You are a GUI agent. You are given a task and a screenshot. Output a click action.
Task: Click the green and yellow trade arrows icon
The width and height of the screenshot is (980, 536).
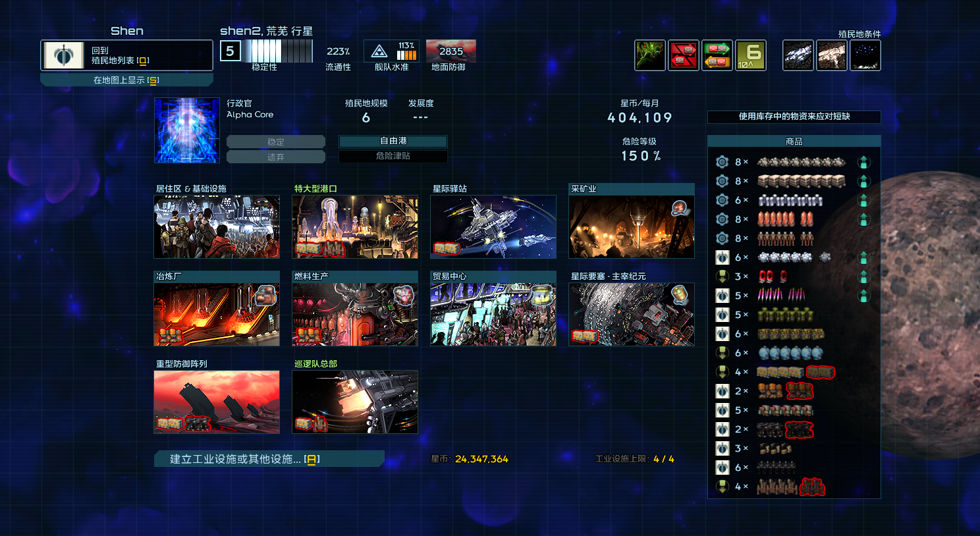click(x=717, y=55)
